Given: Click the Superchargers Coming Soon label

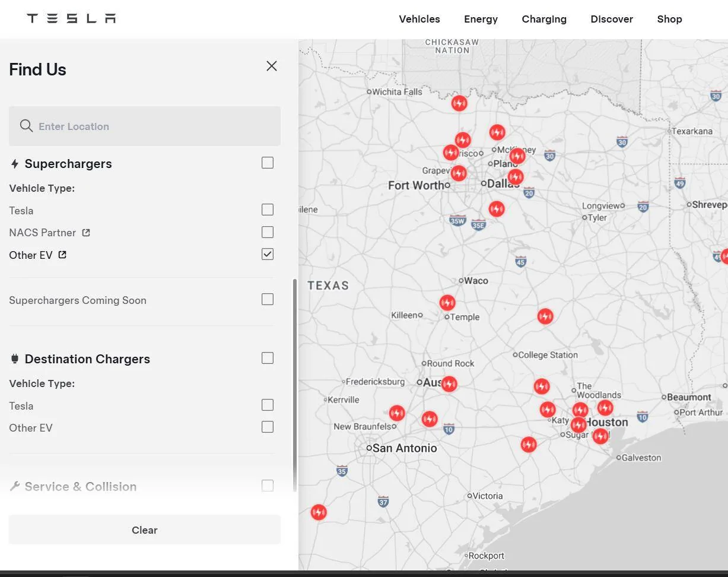Looking at the screenshot, I should [78, 300].
